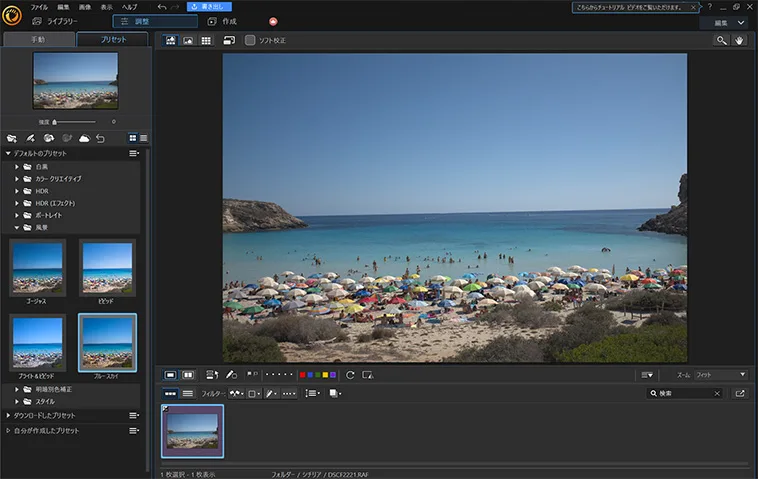Show presets in list view
This screenshot has height=479, width=758.
144,138
